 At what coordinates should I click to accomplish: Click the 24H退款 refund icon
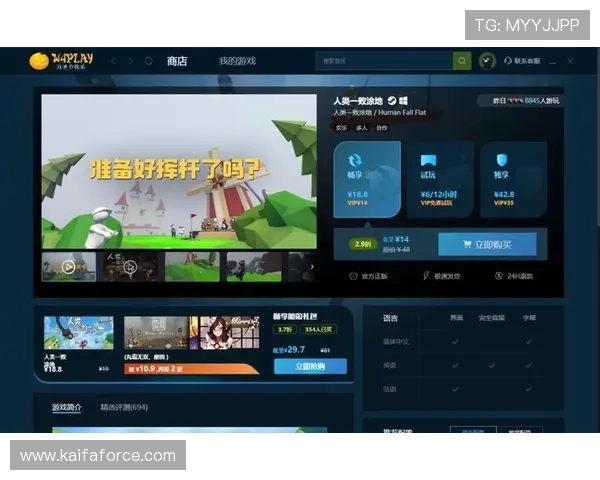point(498,276)
